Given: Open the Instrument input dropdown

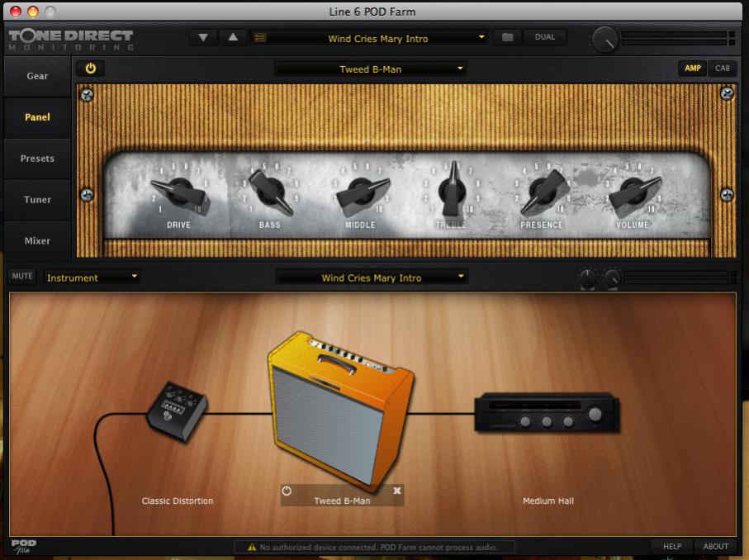Looking at the screenshot, I should point(91,278).
